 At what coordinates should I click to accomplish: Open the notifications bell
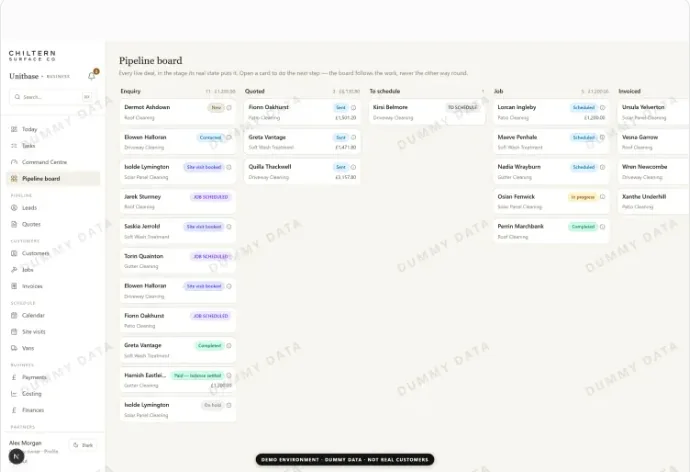pos(92,76)
